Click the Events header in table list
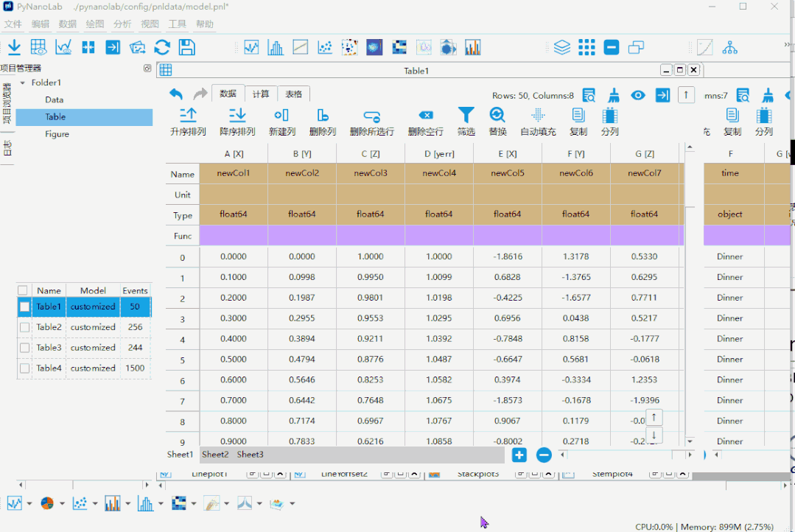Viewport: 795px width, 532px height. [135, 290]
